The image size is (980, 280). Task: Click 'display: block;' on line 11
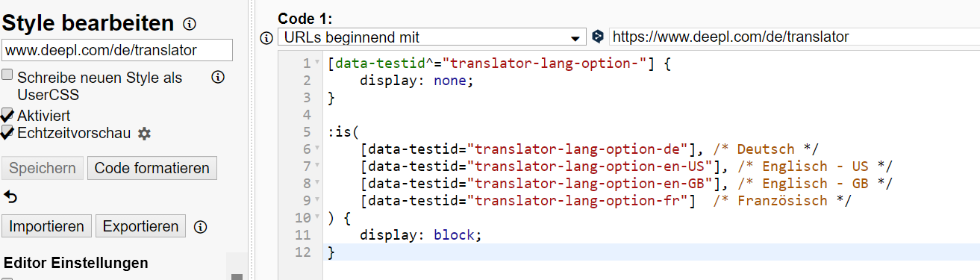pos(421,235)
